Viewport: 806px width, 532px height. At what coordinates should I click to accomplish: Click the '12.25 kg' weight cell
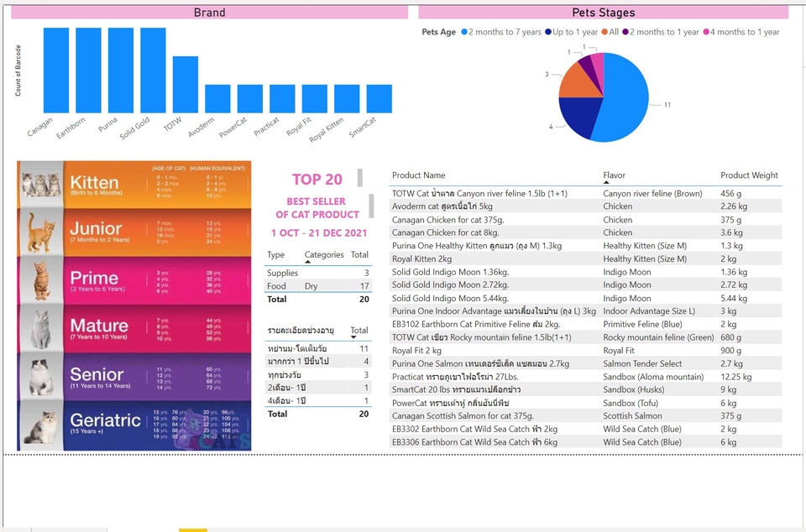736,377
